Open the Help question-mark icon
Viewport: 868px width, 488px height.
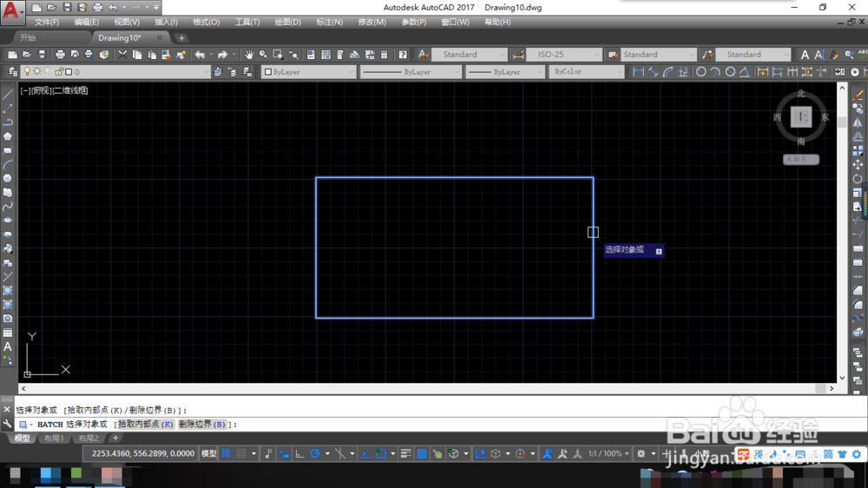coord(403,55)
